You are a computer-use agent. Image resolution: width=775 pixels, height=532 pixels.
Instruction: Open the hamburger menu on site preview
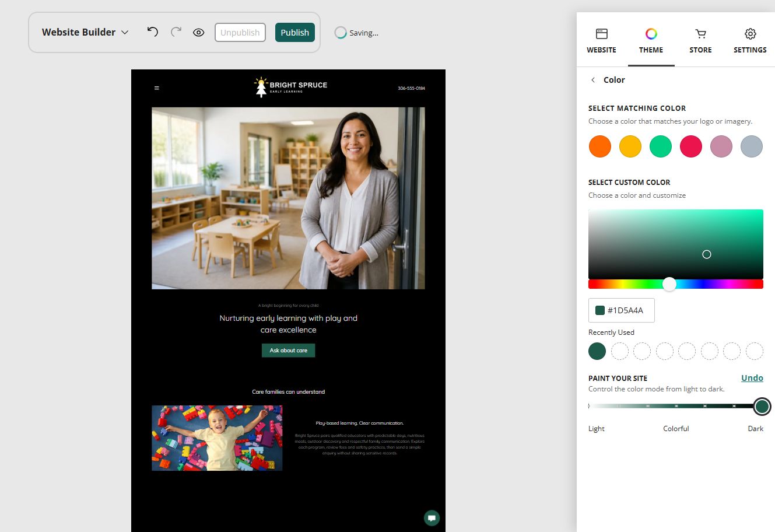click(156, 88)
